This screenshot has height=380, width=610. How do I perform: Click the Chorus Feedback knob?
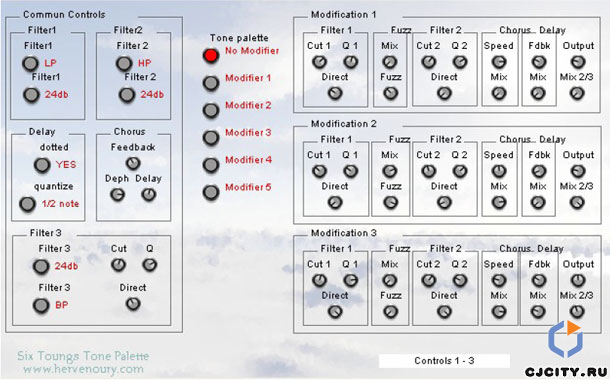133,163
